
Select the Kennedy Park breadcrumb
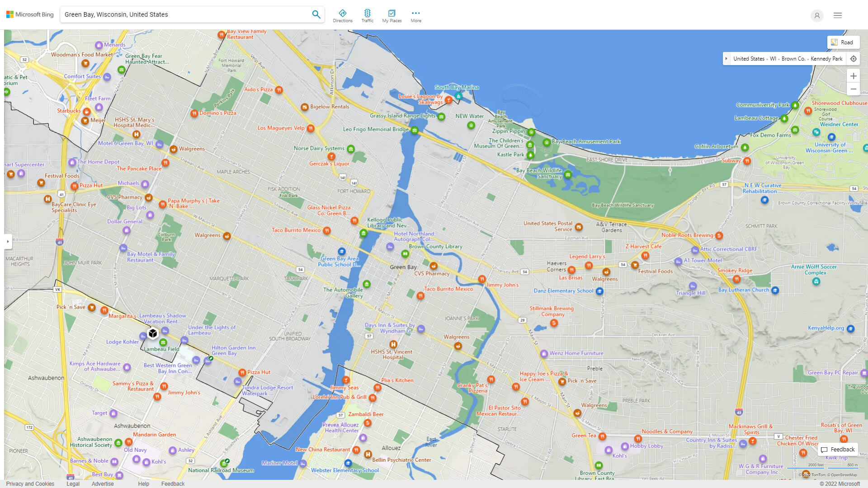826,59
